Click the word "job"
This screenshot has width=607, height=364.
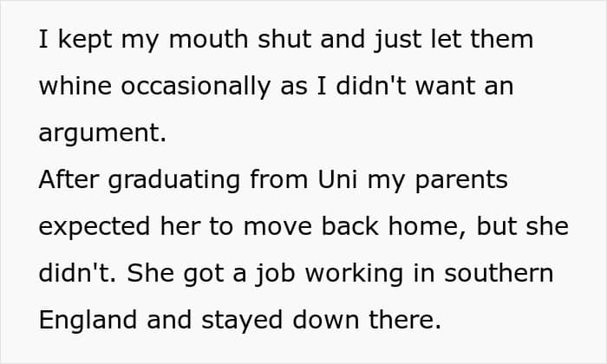[x=275, y=274]
